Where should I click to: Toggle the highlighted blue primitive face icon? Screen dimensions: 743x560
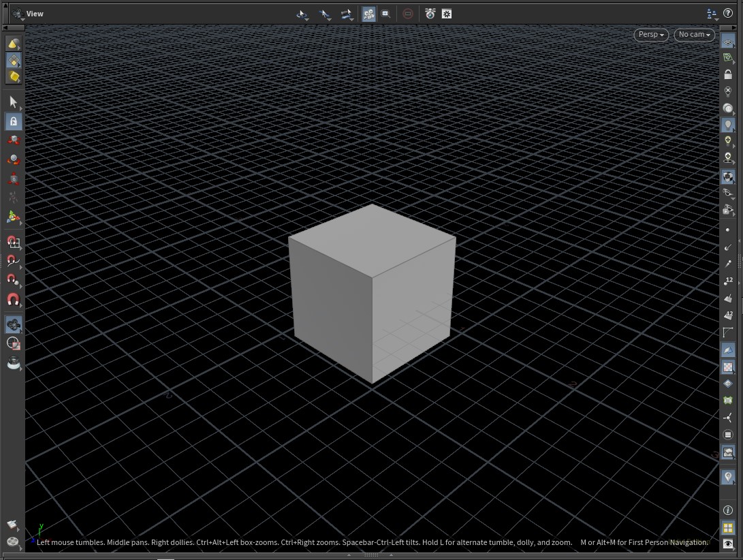pyautogui.click(x=728, y=350)
